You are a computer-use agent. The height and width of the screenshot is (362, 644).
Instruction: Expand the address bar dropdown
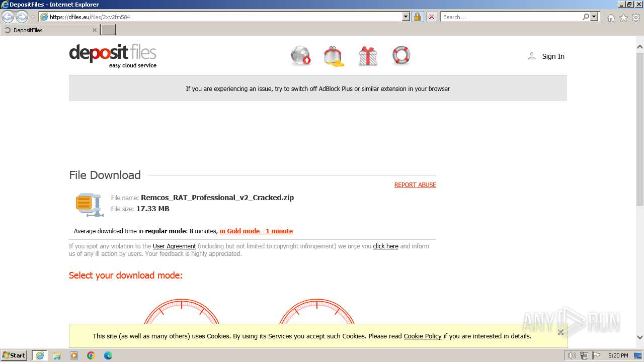click(x=406, y=17)
